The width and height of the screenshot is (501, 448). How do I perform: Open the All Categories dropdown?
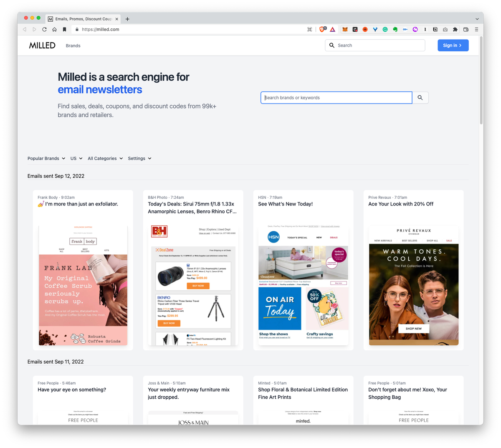pyautogui.click(x=105, y=159)
